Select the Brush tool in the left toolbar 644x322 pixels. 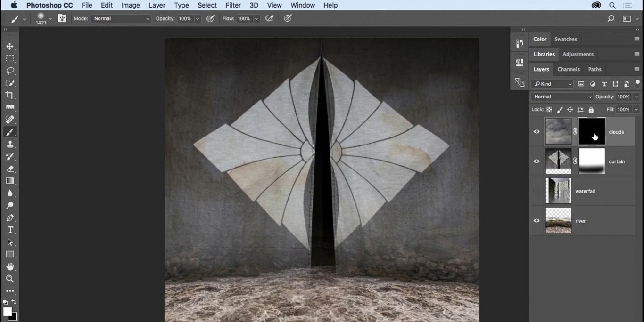[10, 132]
